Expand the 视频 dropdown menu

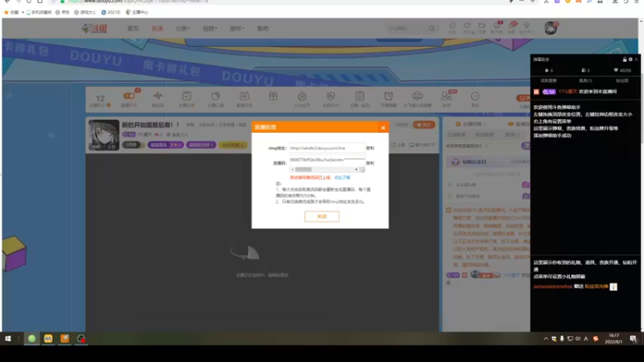[209, 29]
